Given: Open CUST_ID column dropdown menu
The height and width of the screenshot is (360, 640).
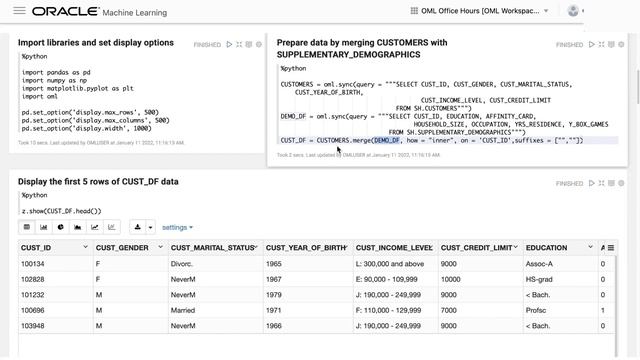Looking at the screenshot, I should pos(85,247).
